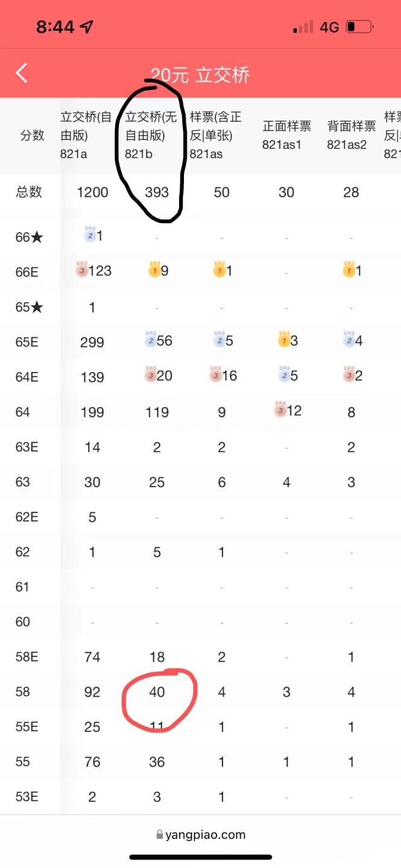The image size is (401, 868).
Task: Tap the 分数 score column header
Action: (x=33, y=136)
